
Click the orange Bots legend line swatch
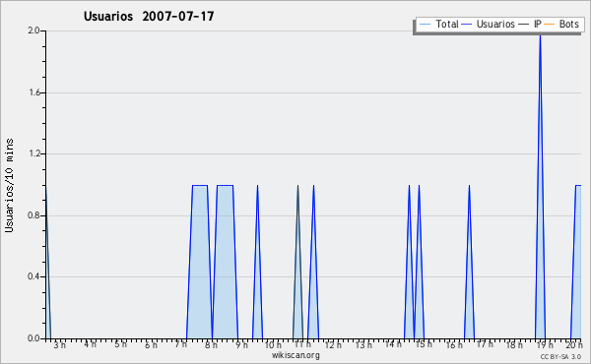point(550,25)
